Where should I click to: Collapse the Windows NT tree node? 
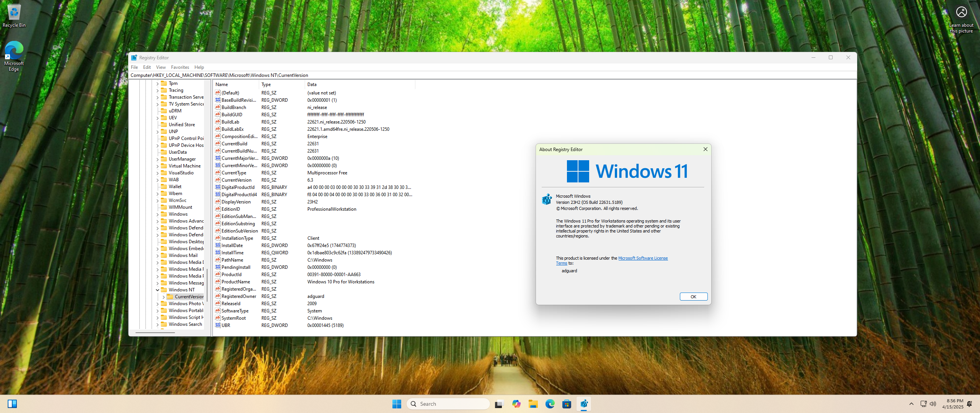[157, 289]
